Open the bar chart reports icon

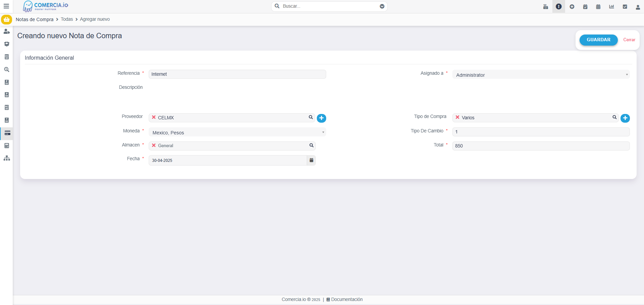(x=611, y=7)
